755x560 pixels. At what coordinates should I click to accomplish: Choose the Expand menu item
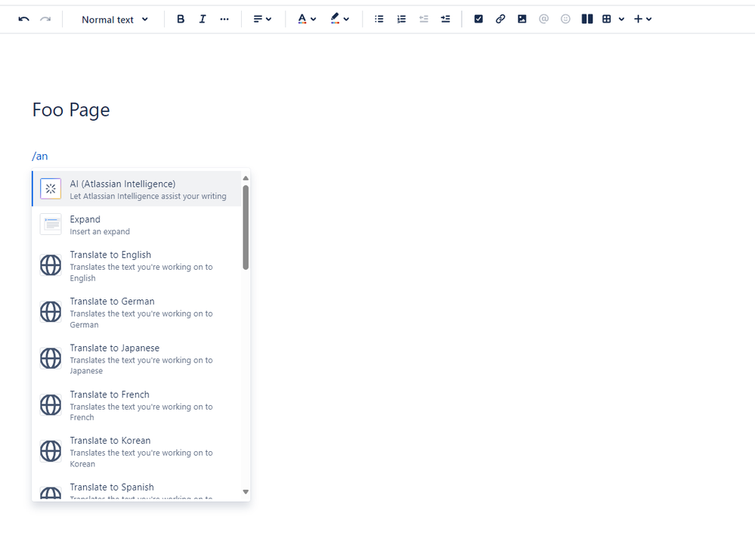(x=136, y=224)
